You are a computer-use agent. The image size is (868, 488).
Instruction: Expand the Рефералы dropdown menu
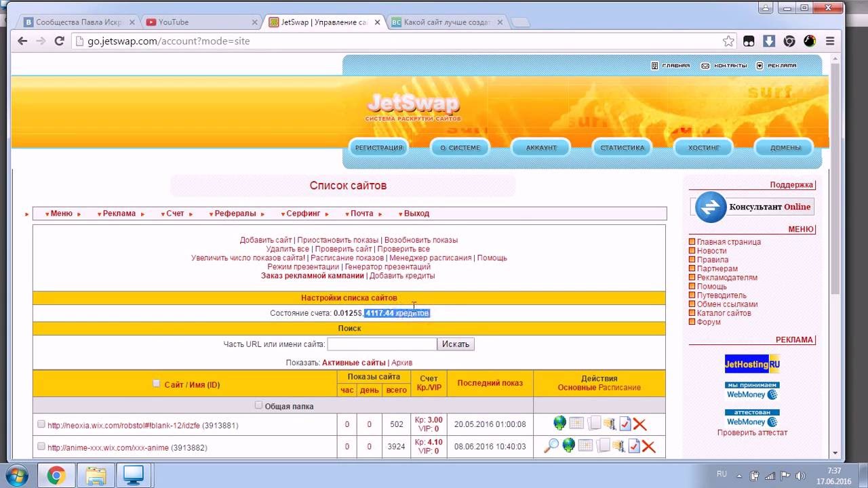coord(236,213)
